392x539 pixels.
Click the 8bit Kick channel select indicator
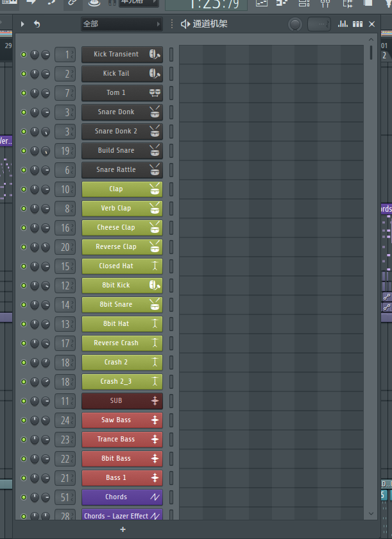tap(171, 286)
